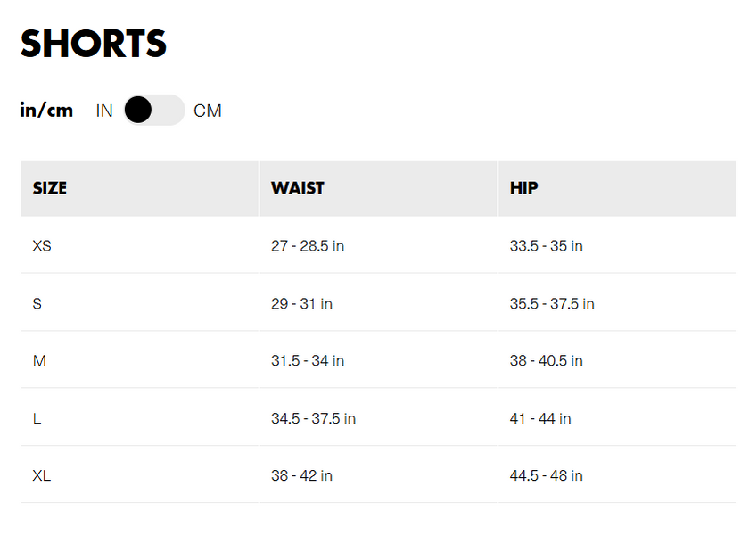The width and height of the screenshot is (749, 560).
Task: Click the SHORTS heading
Action: tap(94, 44)
